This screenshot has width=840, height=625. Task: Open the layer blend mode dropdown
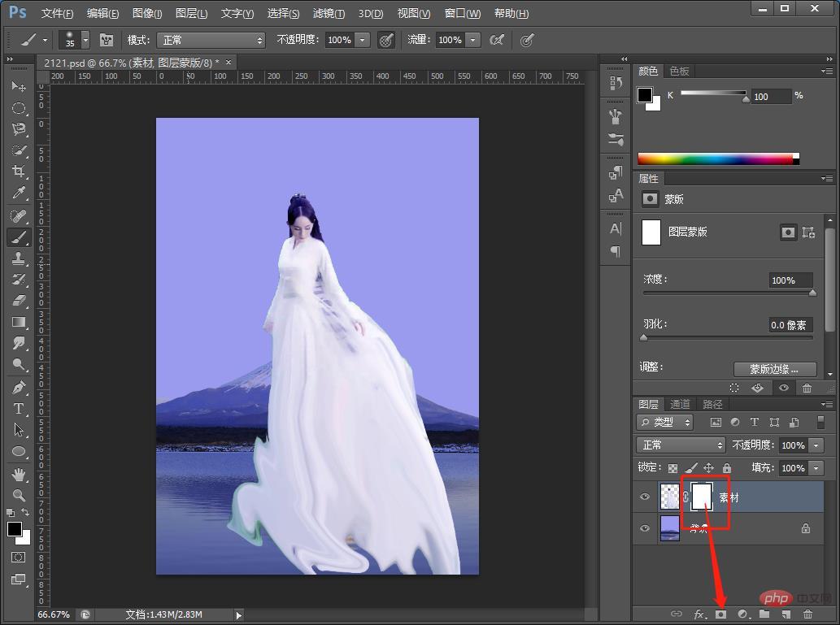[681, 445]
